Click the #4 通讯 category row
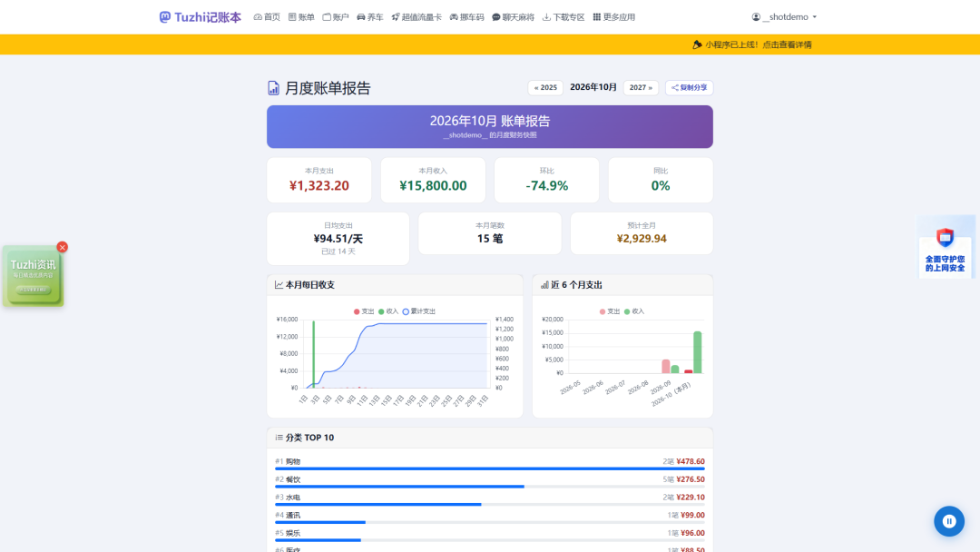This screenshot has width=980, height=552. click(x=490, y=517)
